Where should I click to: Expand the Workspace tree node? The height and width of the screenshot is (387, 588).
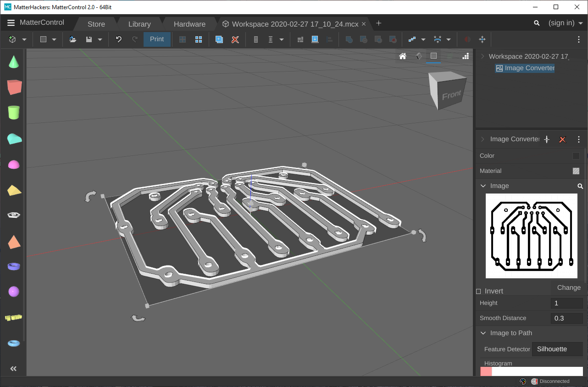click(x=483, y=56)
